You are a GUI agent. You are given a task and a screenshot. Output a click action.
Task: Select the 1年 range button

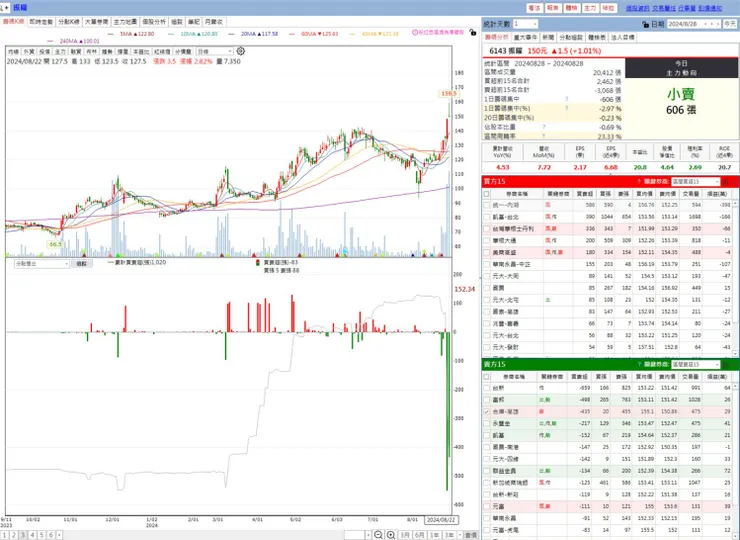coord(434,535)
